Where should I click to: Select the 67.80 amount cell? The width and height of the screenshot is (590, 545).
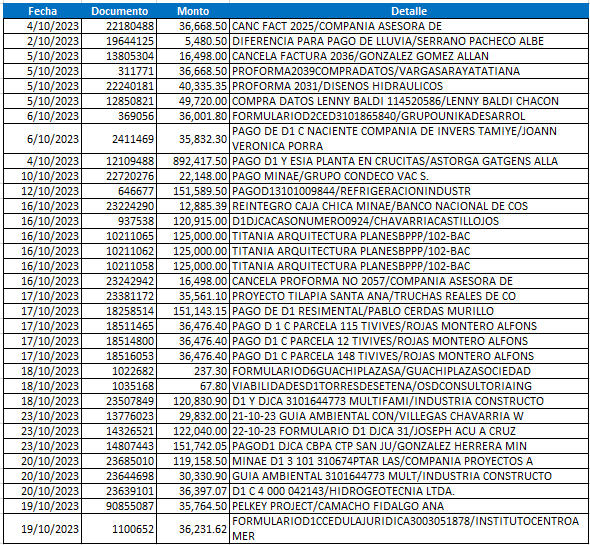[x=193, y=386]
